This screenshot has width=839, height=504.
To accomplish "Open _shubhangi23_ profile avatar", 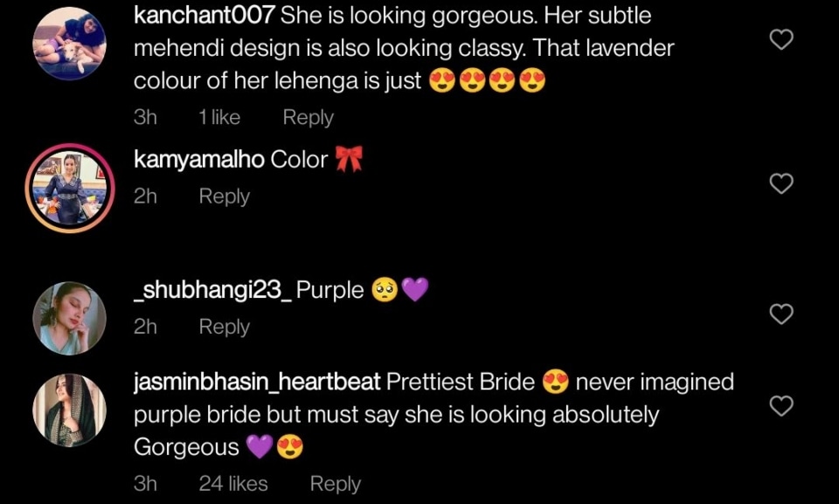I will (x=70, y=318).
